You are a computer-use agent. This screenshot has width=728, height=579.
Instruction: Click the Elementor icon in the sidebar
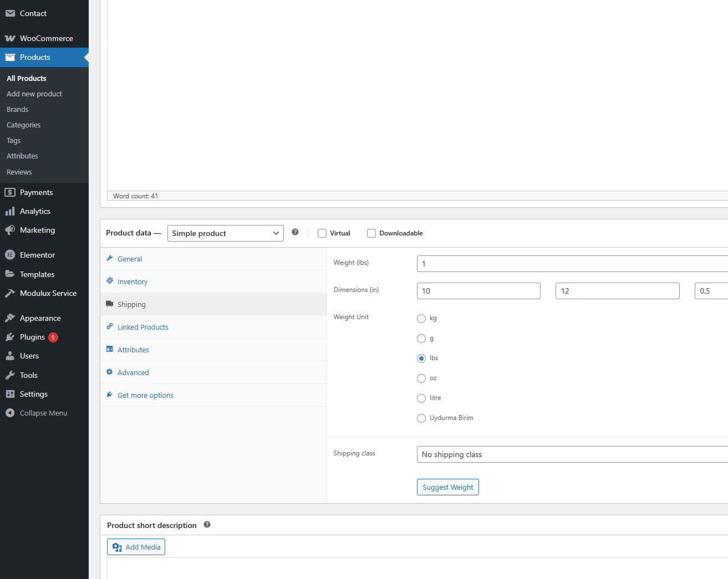tap(10, 255)
